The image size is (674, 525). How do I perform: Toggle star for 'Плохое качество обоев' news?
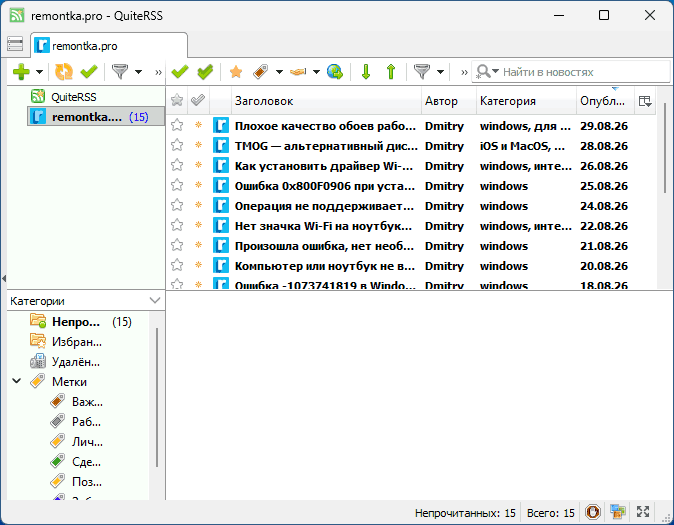(x=177, y=125)
